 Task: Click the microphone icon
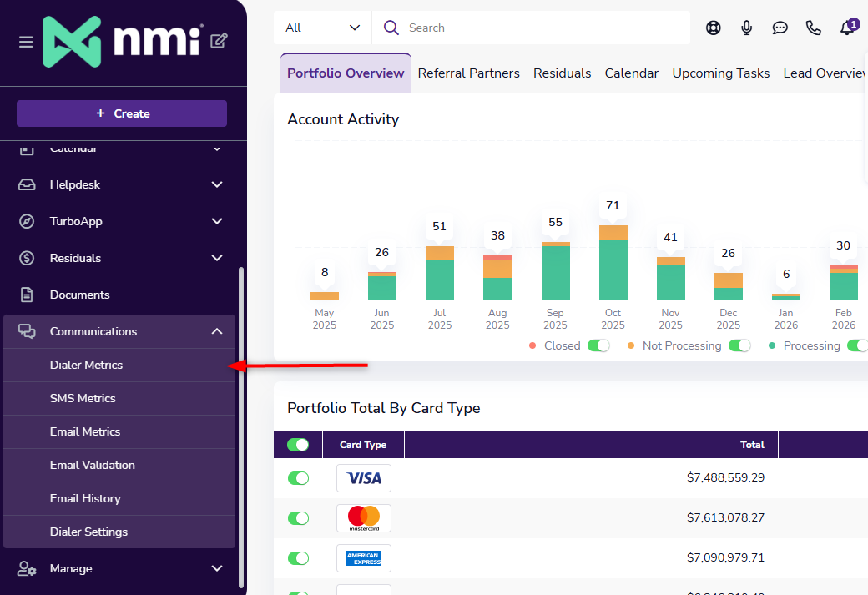coord(746,28)
